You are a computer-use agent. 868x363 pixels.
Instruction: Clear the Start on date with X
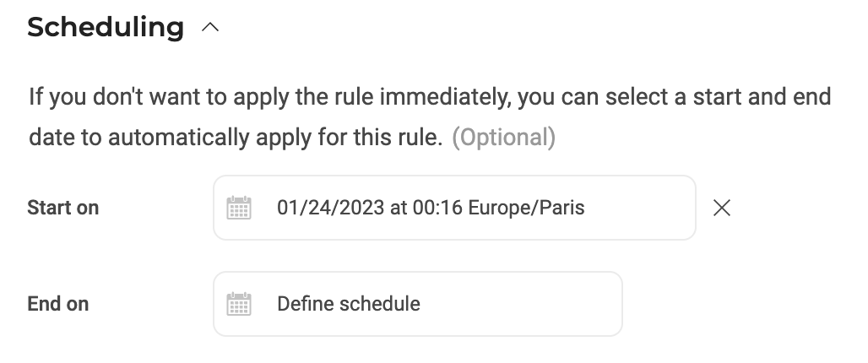point(721,208)
